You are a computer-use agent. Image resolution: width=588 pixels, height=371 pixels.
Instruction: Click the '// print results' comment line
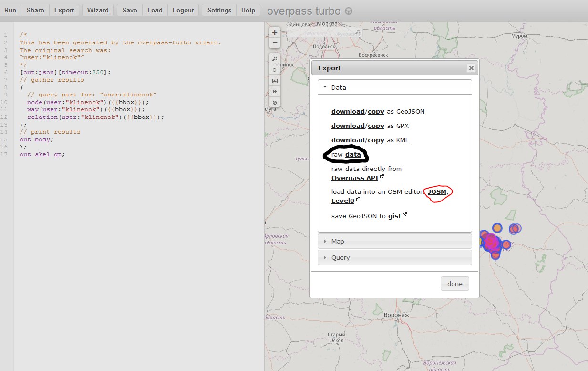tap(50, 132)
